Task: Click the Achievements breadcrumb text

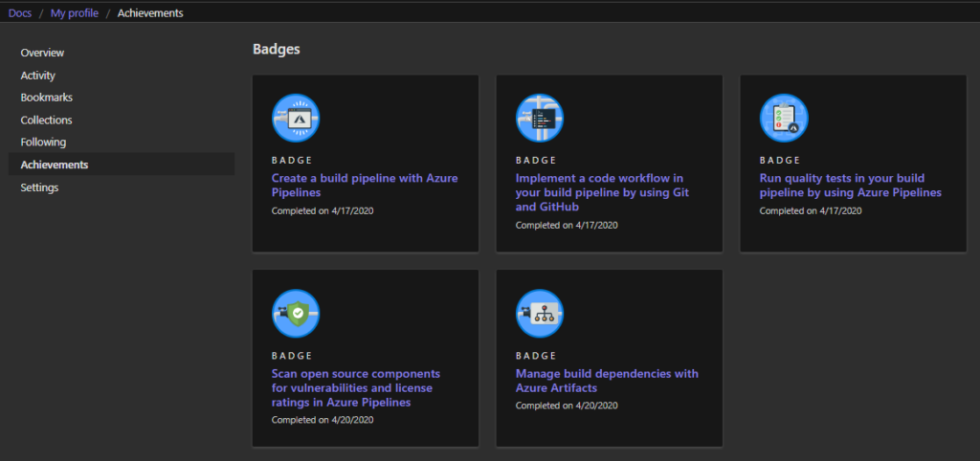Action: (150, 13)
